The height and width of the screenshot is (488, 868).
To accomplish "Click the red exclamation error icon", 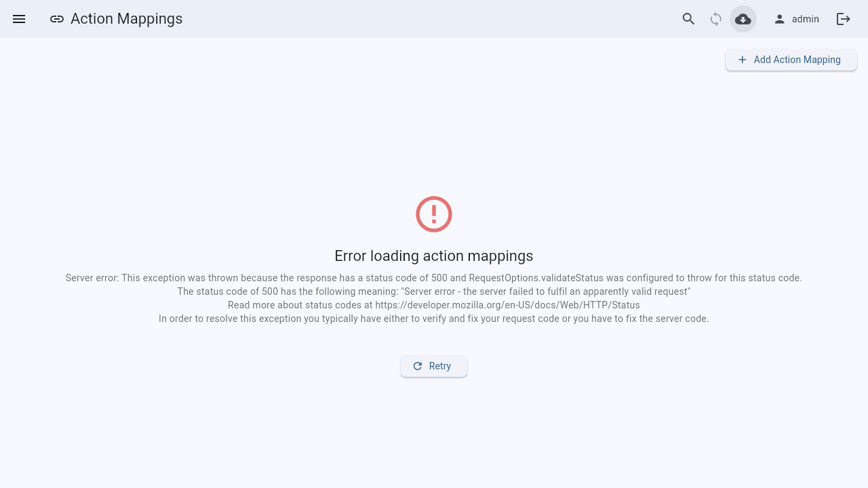I will [x=434, y=214].
